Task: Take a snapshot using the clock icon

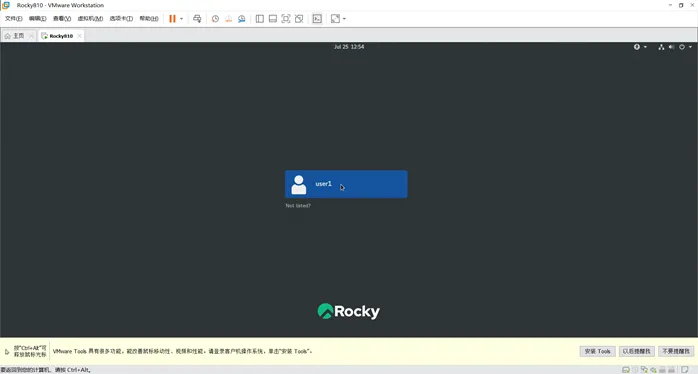Action: point(215,19)
